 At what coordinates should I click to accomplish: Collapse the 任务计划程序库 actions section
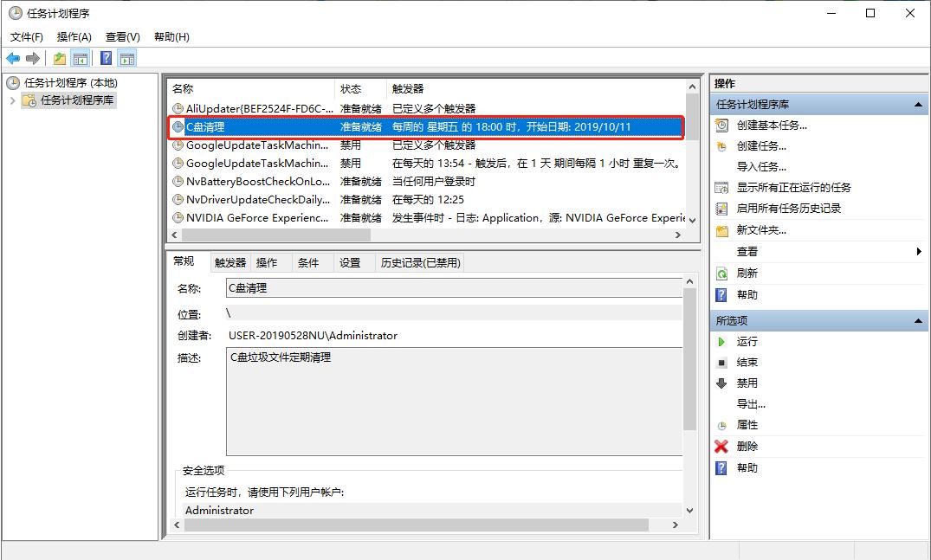(918, 103)
